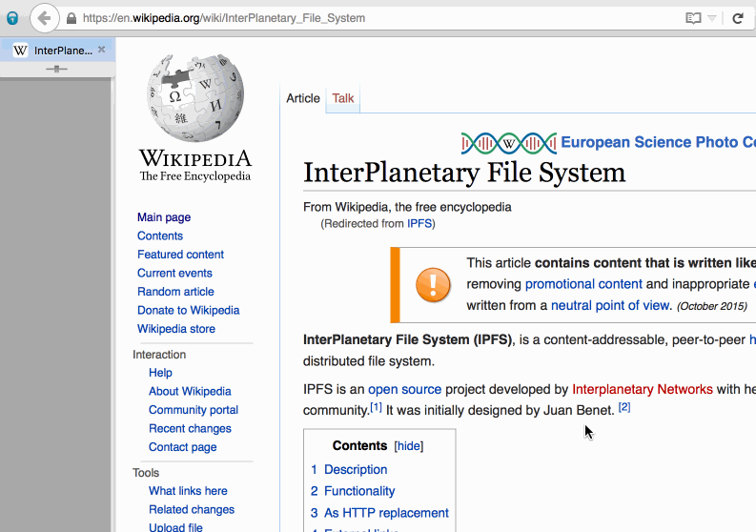756x532 pixels.
Task: Open Contents sidebar link
Action: click(x=160, y=235)
